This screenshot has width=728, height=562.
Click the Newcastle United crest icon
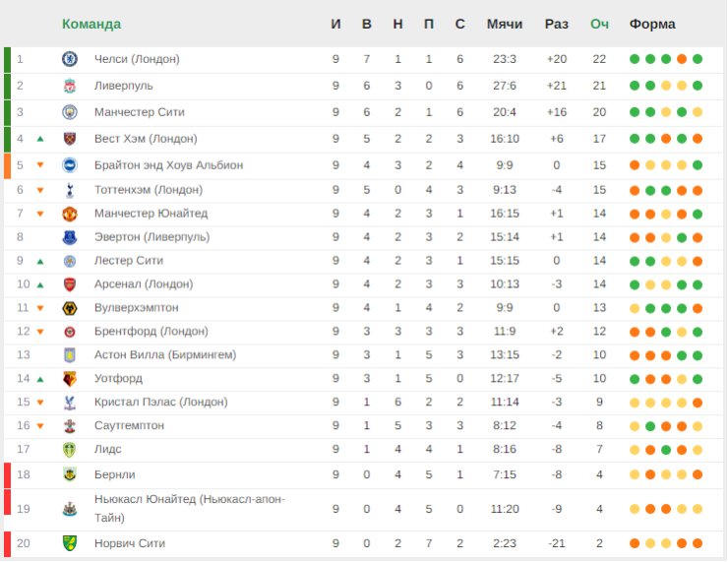click(70, 509)
